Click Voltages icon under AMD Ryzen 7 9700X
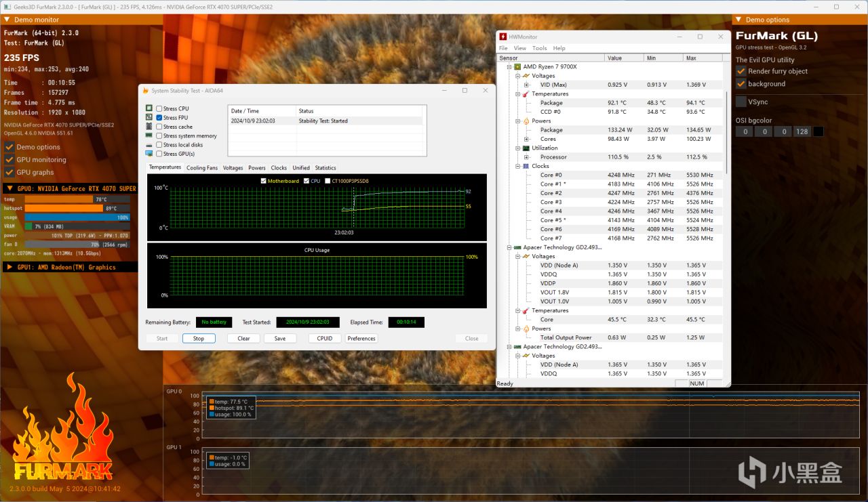The image size is (868, 502). point(526,76)
